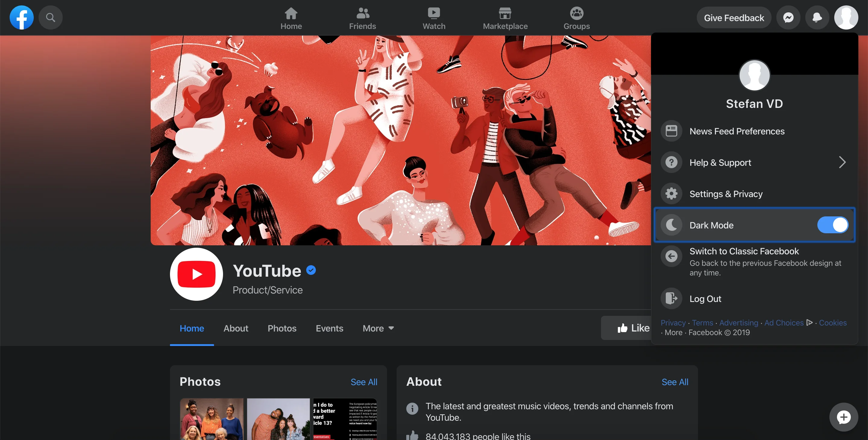Click the About info circle icon
The image size is (868, 440).
pyautogui.click(x=412, y=409)
